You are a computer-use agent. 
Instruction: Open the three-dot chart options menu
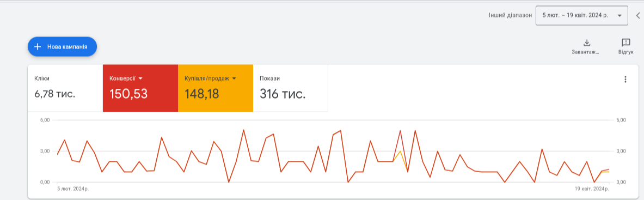pos(625,80)
